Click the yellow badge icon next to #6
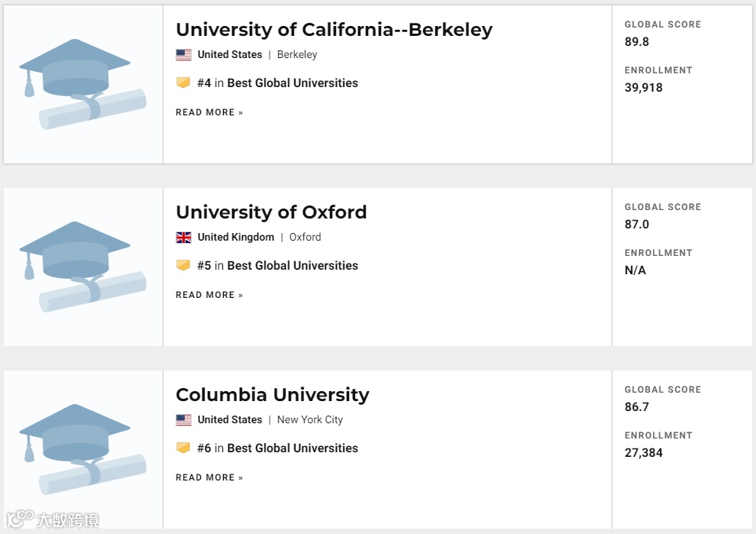Screen dimensions: 756x534 (x=183, y=448)
